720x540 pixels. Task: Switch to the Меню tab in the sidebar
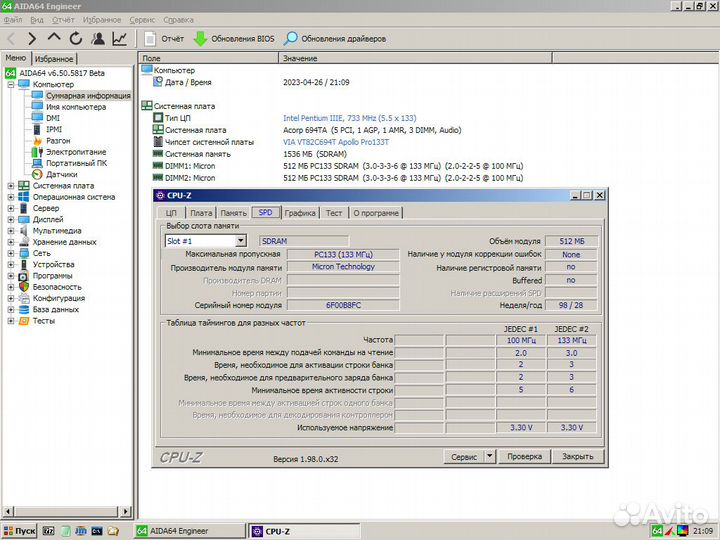pyautogui.click(x=16, y=58)
